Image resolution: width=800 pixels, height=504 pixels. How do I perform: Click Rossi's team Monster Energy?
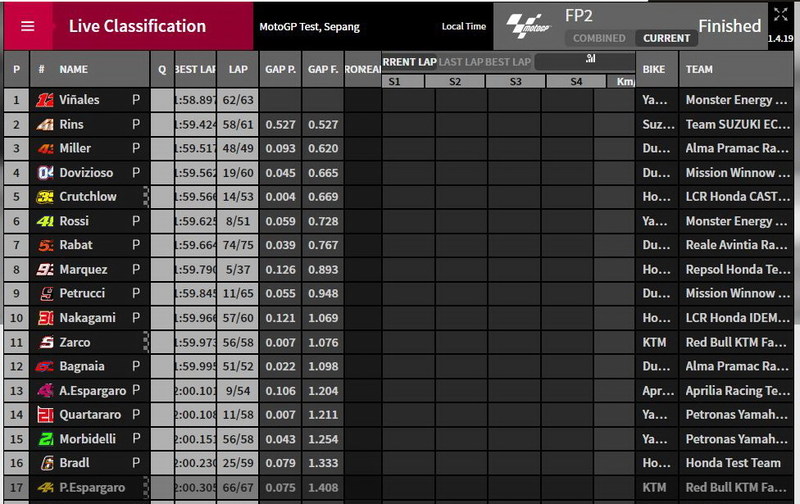point(736,221)
